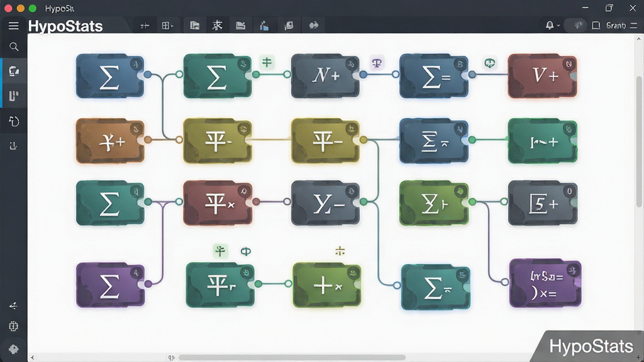Viewport: 644px width, 362px height.
Task: Click the Φ badge above the 平r node
Action: (x=246, y=251)
